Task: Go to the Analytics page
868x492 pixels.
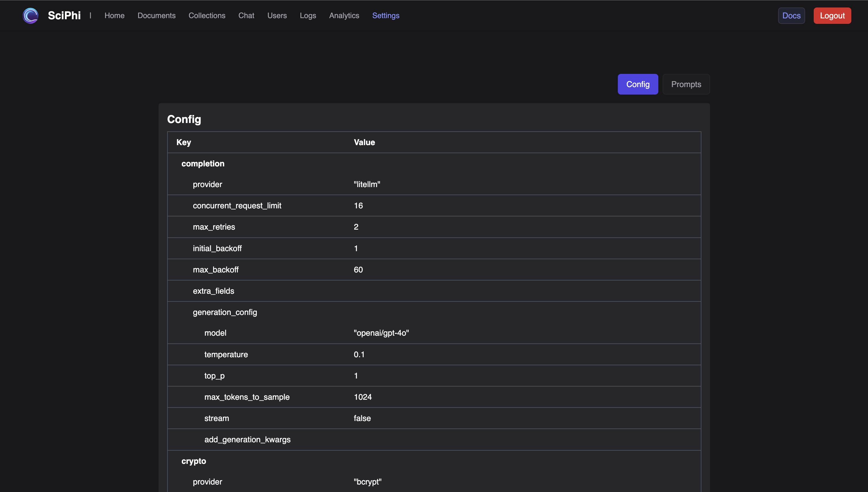Action: point(344,16)
